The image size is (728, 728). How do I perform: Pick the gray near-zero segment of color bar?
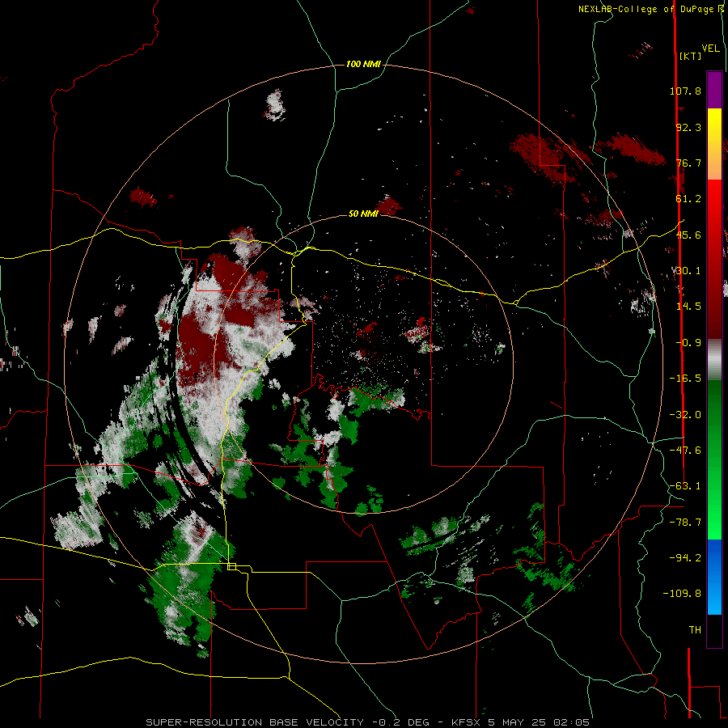(x=714, y=360)
